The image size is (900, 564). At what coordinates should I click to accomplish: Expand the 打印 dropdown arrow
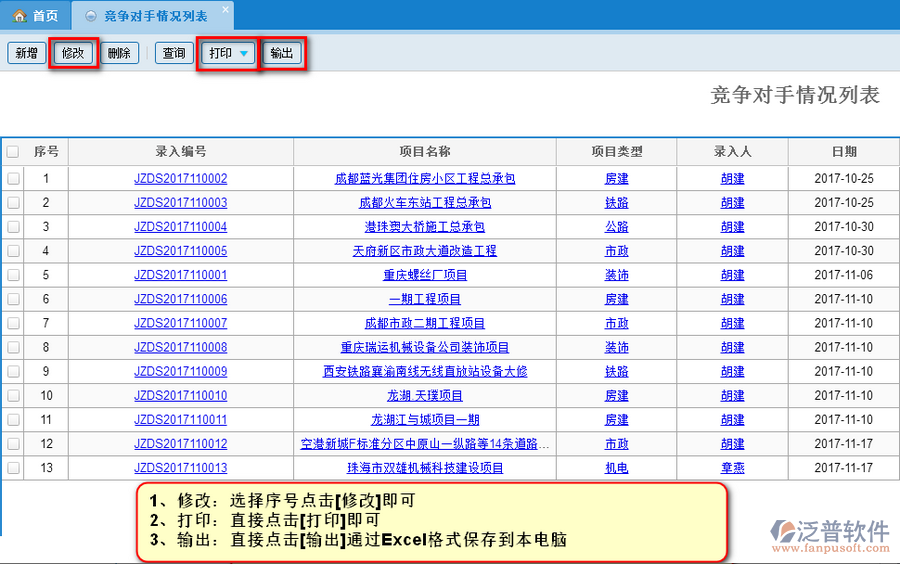[x=244, y=54]
